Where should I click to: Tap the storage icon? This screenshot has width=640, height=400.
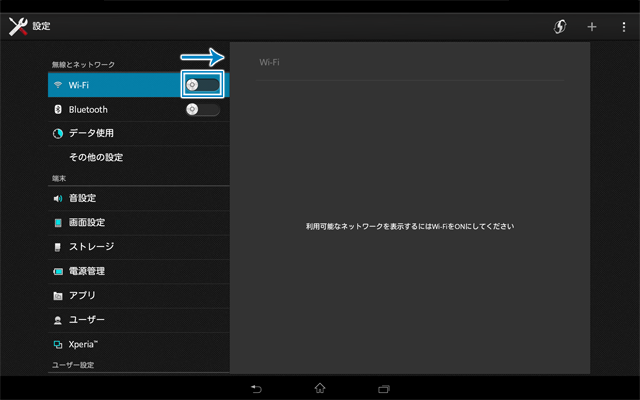(58, 247)
